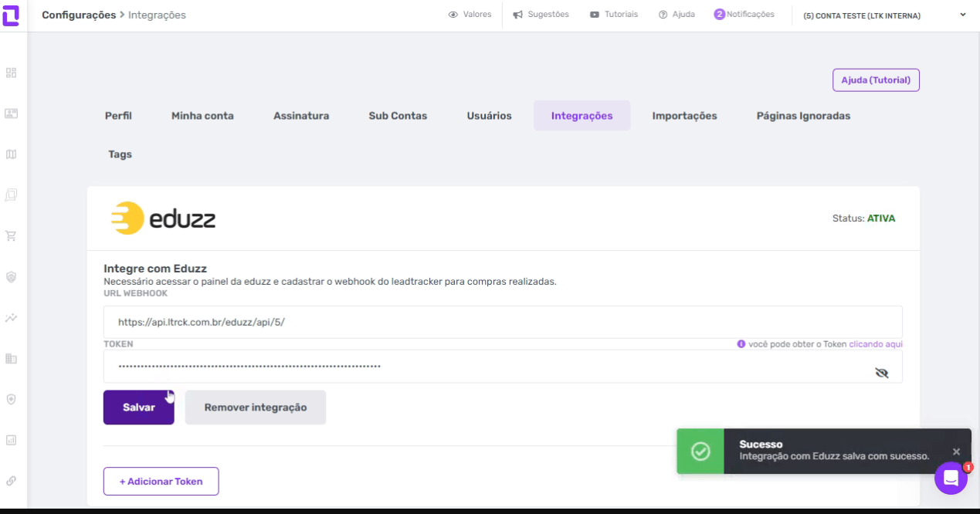Click the Remover integração button

tap(256, 407)
